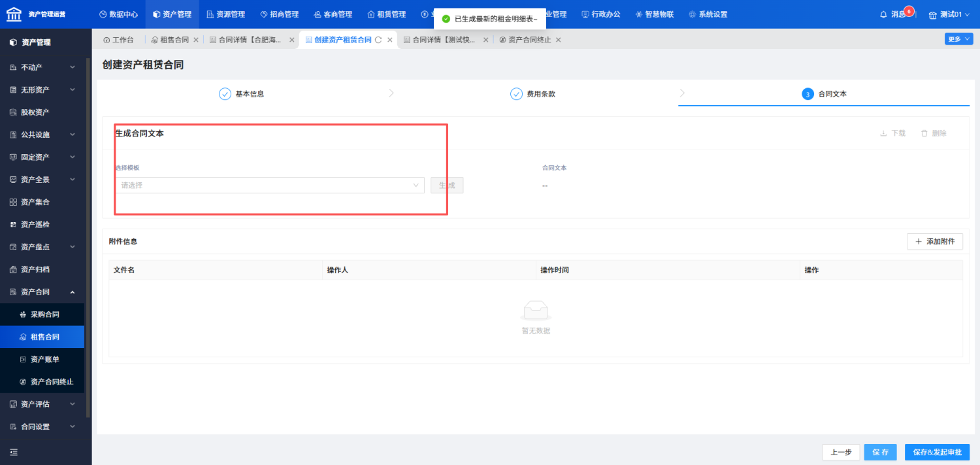980x465 pixels.
Task: Open the 更多 tabs dropdown
Action: tap(958, 39)
